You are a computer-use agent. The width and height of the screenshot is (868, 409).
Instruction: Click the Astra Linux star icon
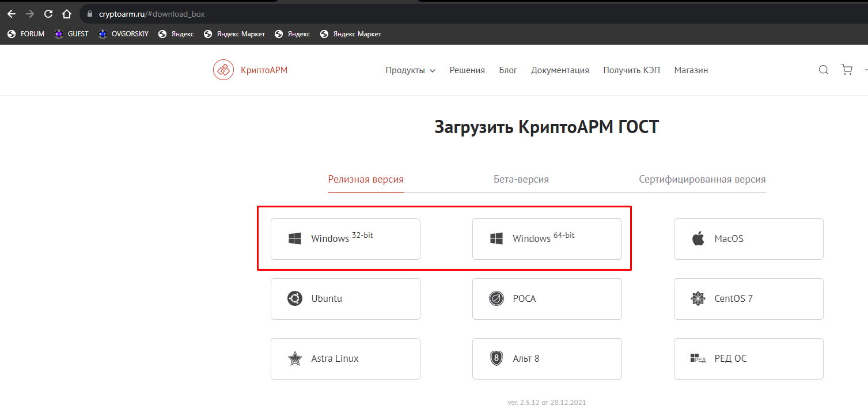(x=295, y=358)
